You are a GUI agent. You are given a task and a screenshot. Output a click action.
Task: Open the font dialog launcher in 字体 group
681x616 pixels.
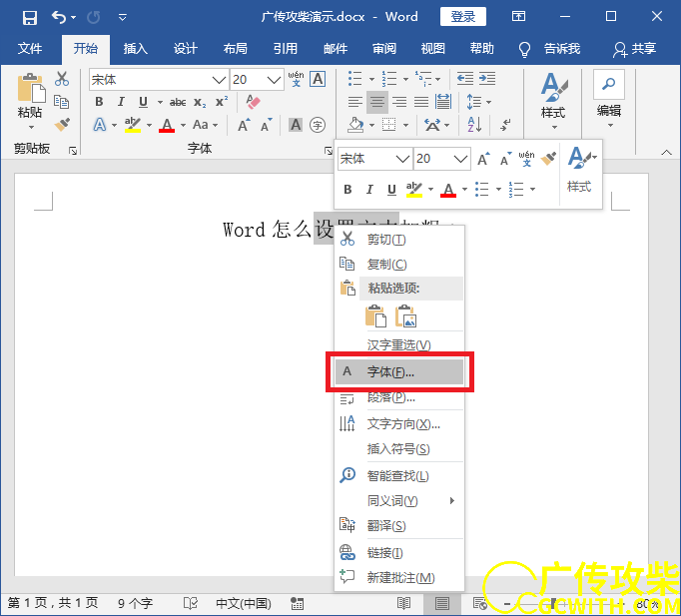(x=328, y=151)
